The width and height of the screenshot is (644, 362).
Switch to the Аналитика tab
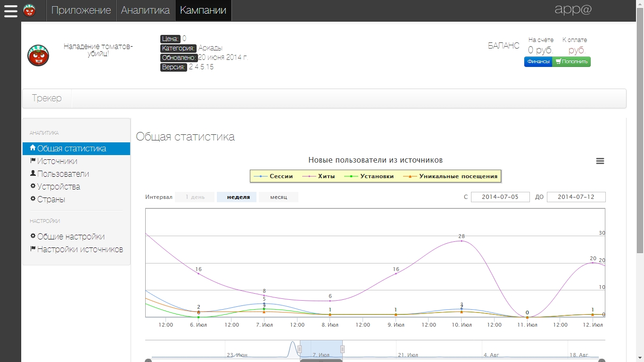pos(145,10)
